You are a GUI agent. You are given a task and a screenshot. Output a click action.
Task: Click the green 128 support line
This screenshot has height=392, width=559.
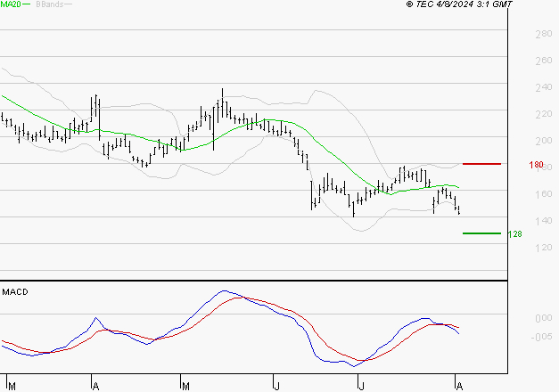click(x=481, y=233)
